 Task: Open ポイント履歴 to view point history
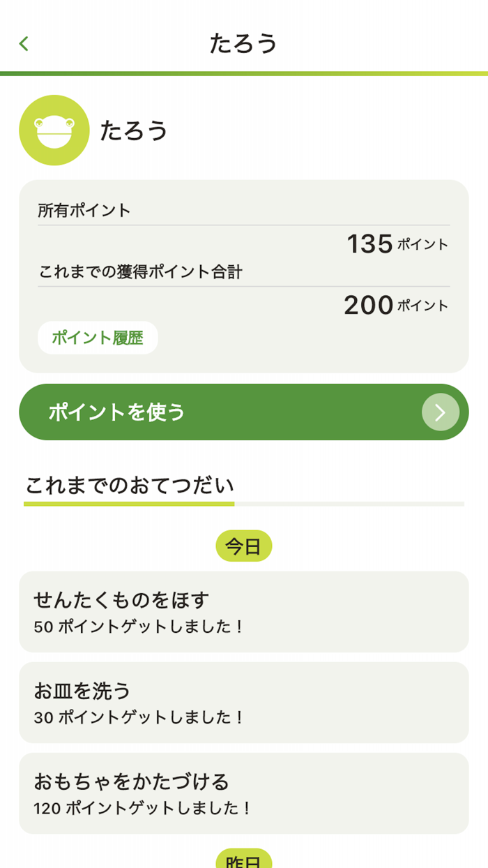point(98,337)
